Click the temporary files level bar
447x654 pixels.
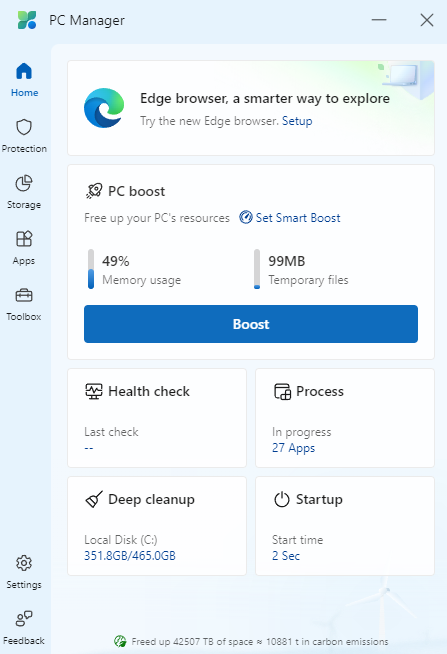pyautogui.click(x=257, y=269)
